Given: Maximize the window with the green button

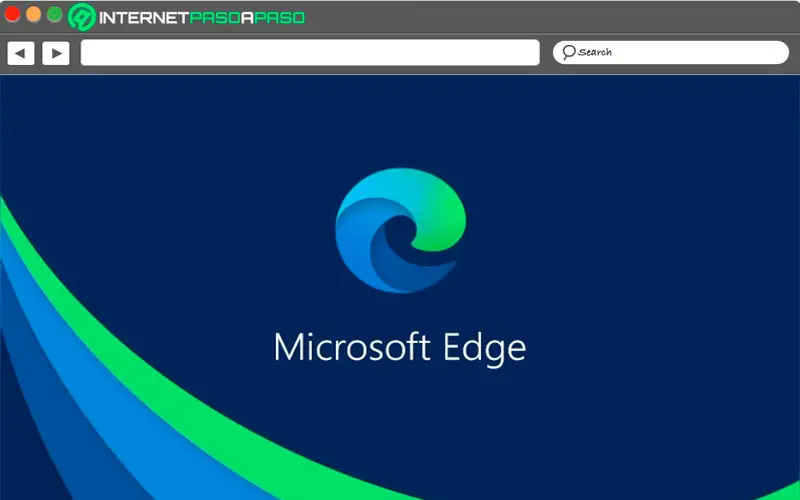Looking at the screenshot, I should [55, 14].
